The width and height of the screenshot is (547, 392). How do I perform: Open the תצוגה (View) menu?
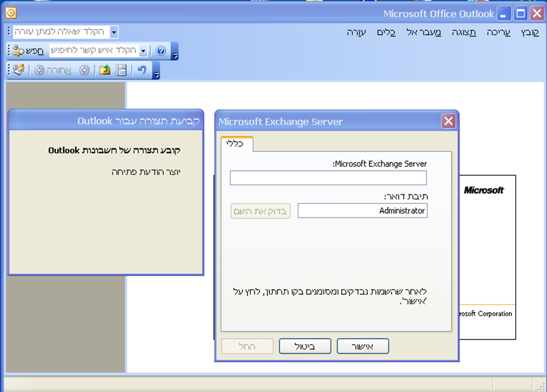point(464,32)
